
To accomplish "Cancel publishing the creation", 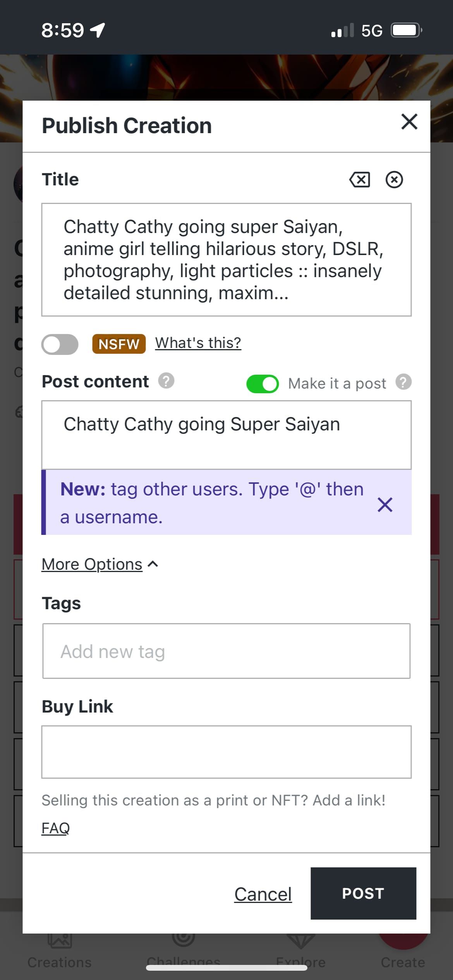I will click(x=263, y=894).
